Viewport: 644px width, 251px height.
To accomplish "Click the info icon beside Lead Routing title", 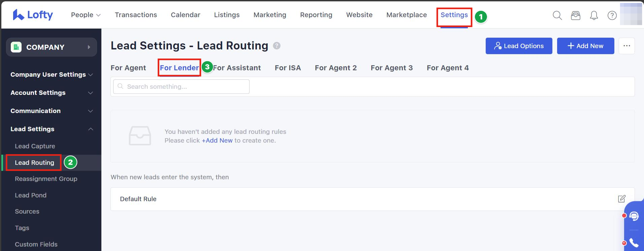I will tap(277, 46).
